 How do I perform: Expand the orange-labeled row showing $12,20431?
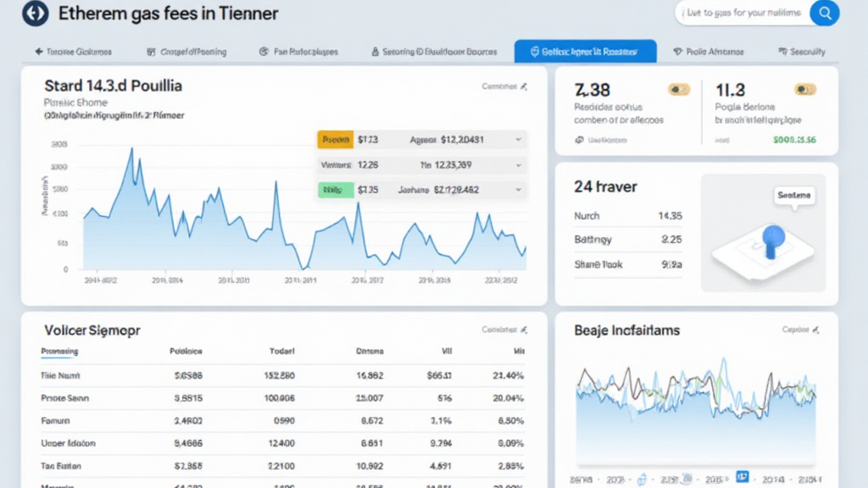518,140
